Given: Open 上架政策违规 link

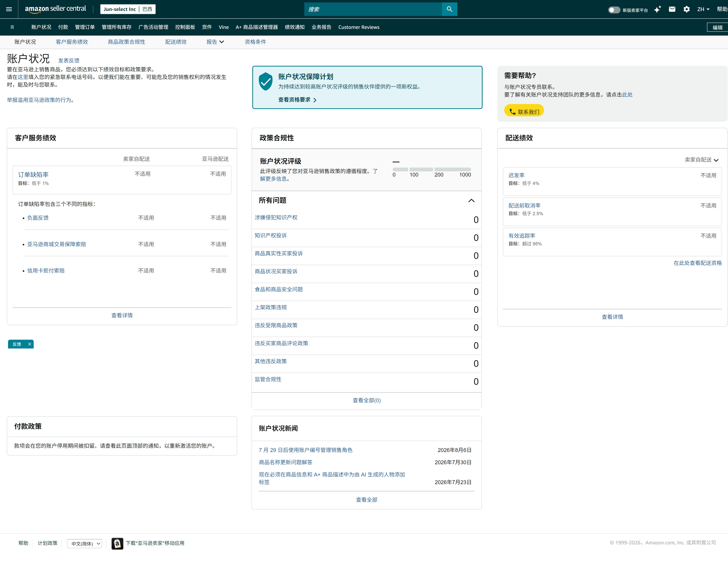Looking at the screenshot, I should pyautogui.click(x=271, y=307).
